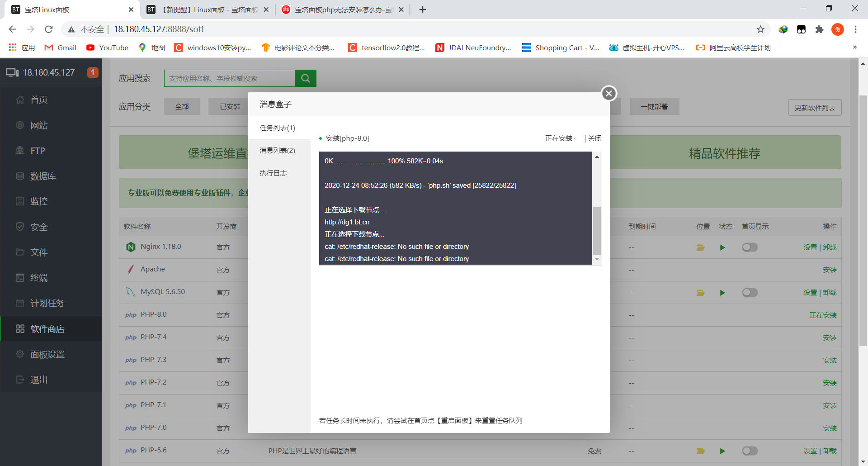Reload the page in the browser
The image size is (868, 466).
click(x=49, y=29)
